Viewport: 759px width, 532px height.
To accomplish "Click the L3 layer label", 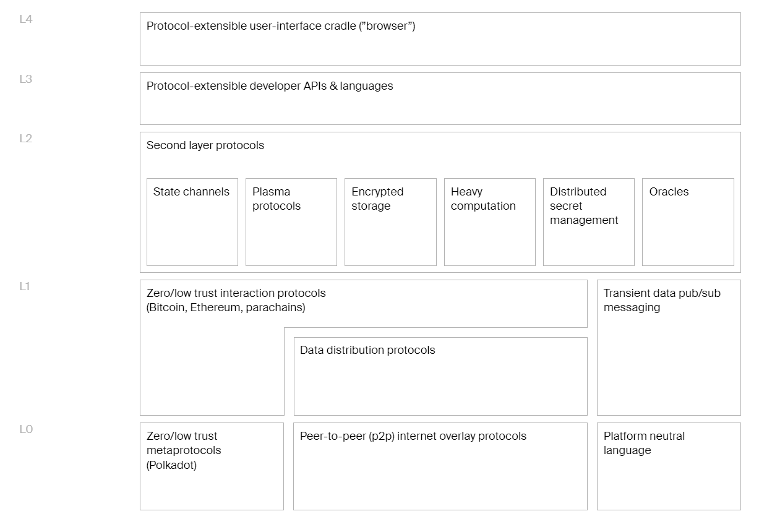I will [25, 79].
